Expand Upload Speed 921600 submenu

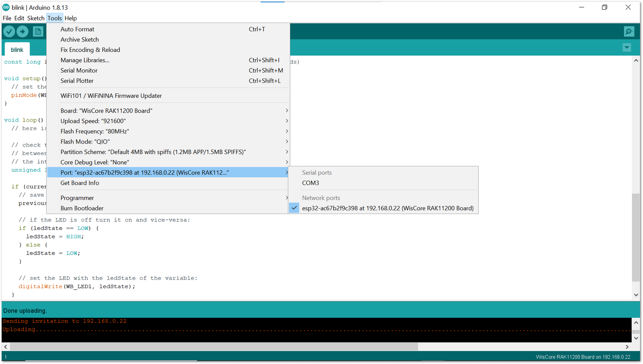168,121
